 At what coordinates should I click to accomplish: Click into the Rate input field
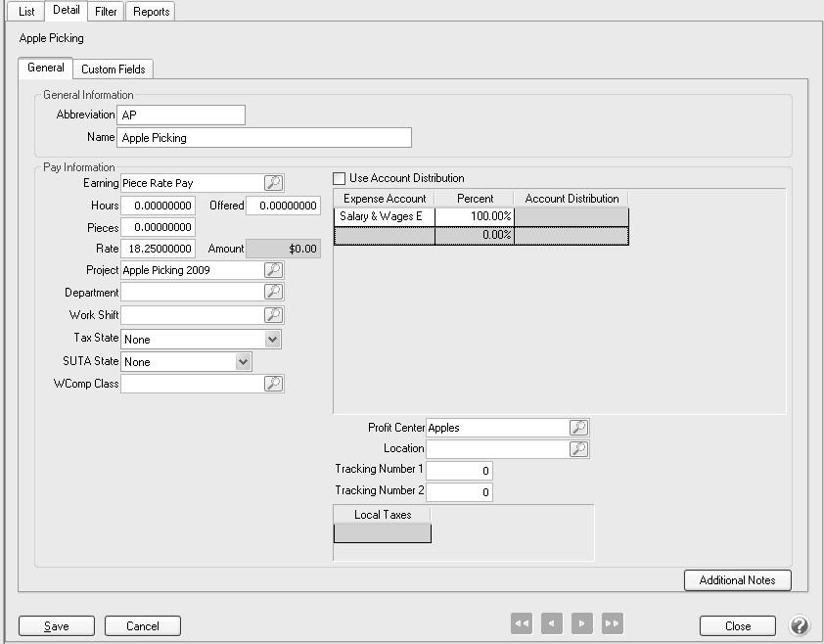(158, 249)
